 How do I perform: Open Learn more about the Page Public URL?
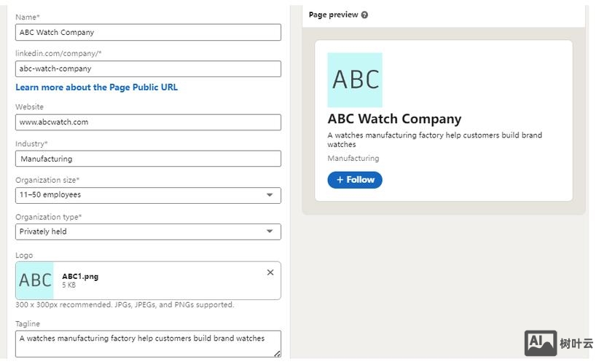pyautogui.click(x=96, y=87)
